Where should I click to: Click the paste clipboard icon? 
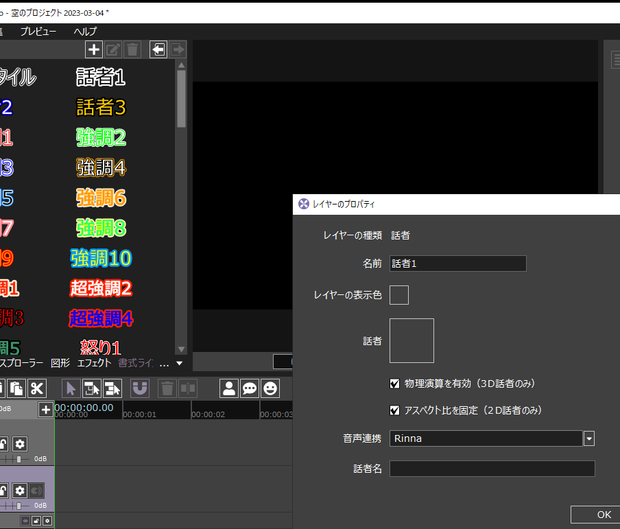pyautogui.click(x=16, y=389)
